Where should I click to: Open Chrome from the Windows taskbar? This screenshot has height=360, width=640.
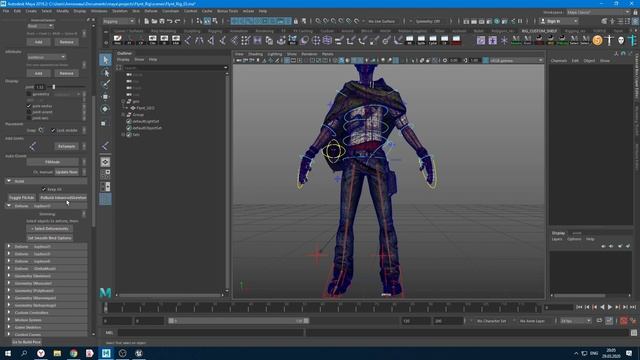pos(73,353)
